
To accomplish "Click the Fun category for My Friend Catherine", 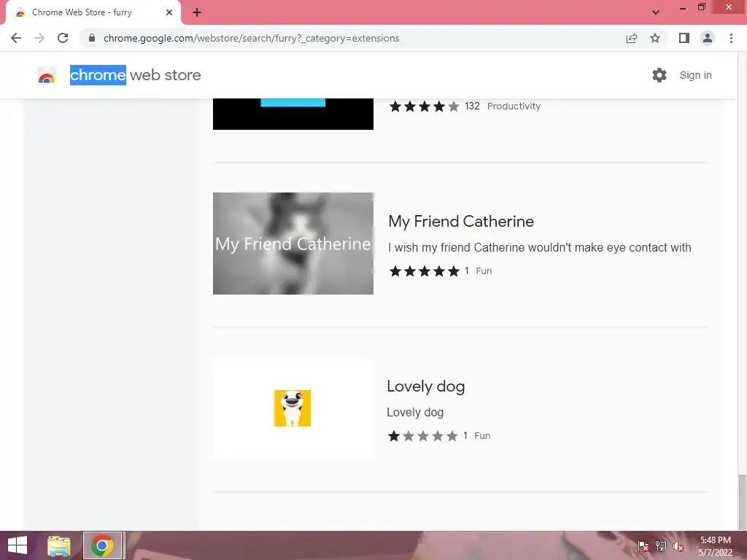I will tap(484, 271).
